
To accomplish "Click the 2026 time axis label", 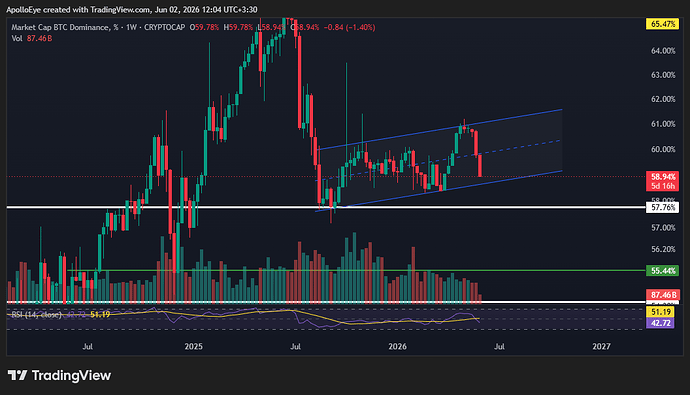I will (x=397, y=347).
